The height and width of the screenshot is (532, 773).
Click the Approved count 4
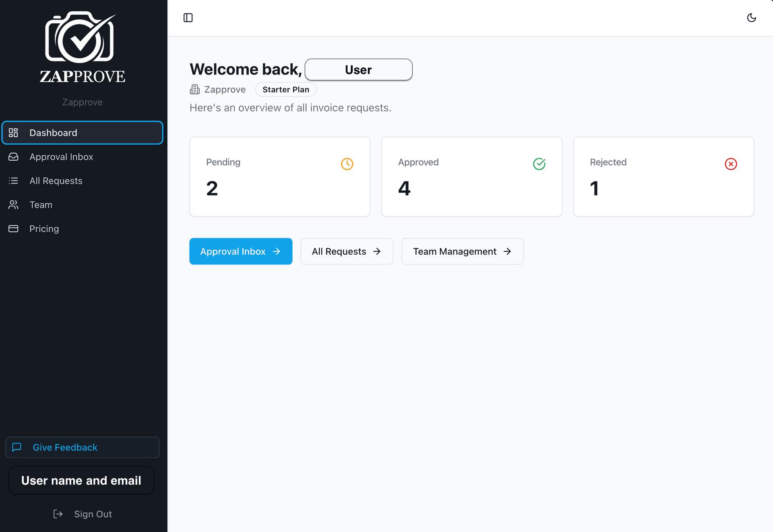point(404,188)
